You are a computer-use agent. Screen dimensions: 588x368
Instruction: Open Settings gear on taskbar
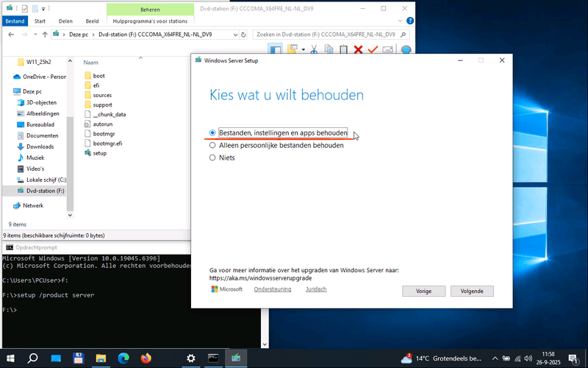click(191, 358)
